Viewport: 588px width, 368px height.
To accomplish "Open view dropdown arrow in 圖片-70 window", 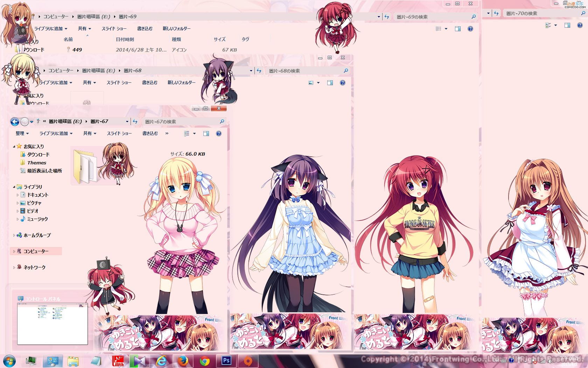I will [555, 25].
